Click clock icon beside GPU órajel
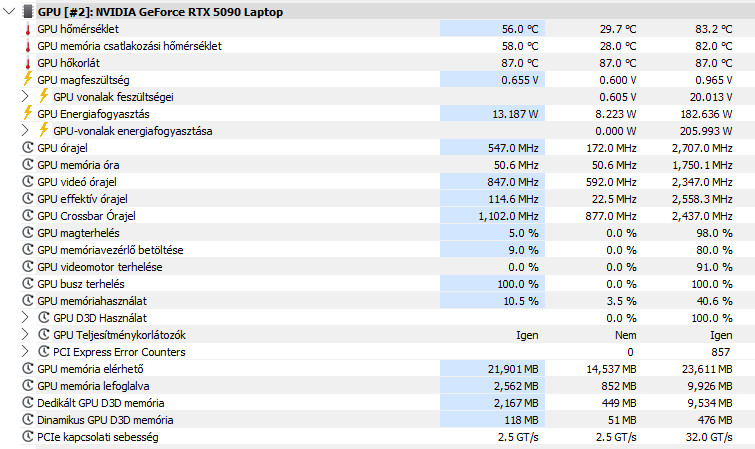 click(x=28, y=147)
